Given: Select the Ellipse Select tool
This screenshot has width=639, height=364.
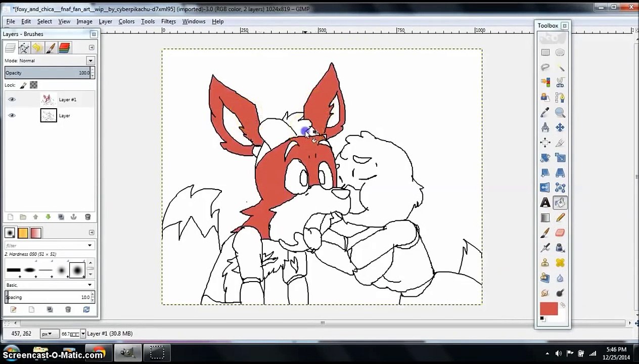Looking at the screenshot, I should 560,53.
